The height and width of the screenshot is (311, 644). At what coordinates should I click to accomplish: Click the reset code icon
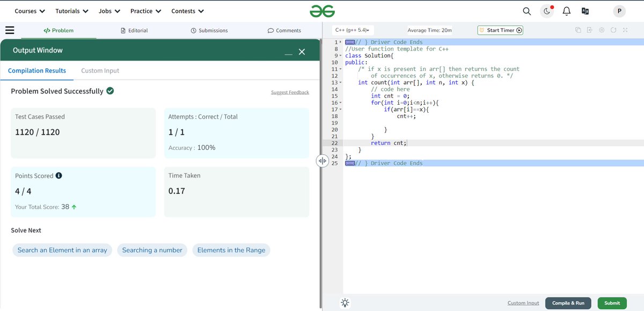pyautogui.click(x=613, y=30)
